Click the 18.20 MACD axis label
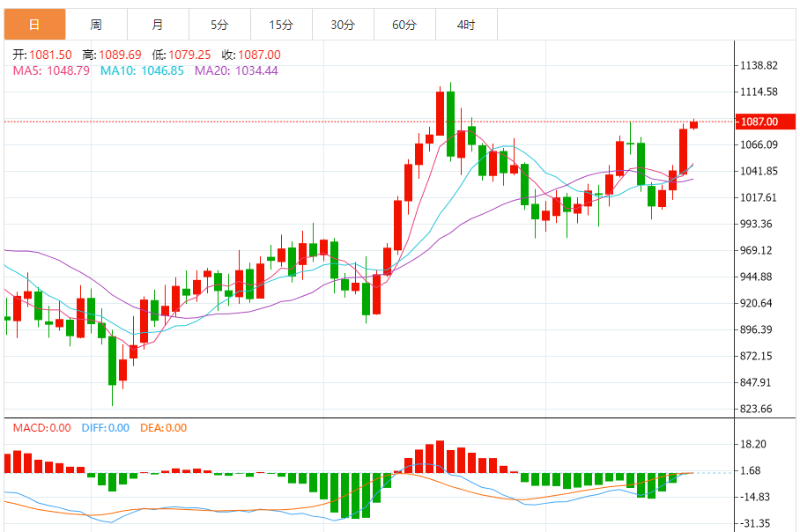 [x=753, y=444]
